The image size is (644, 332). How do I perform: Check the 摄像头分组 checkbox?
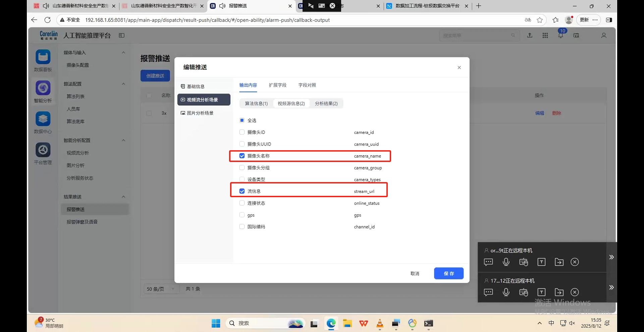[x=242, y=168]
